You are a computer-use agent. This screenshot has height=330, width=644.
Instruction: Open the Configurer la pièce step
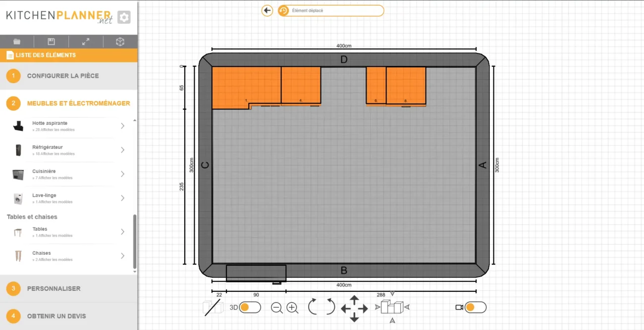click(63, 76)
